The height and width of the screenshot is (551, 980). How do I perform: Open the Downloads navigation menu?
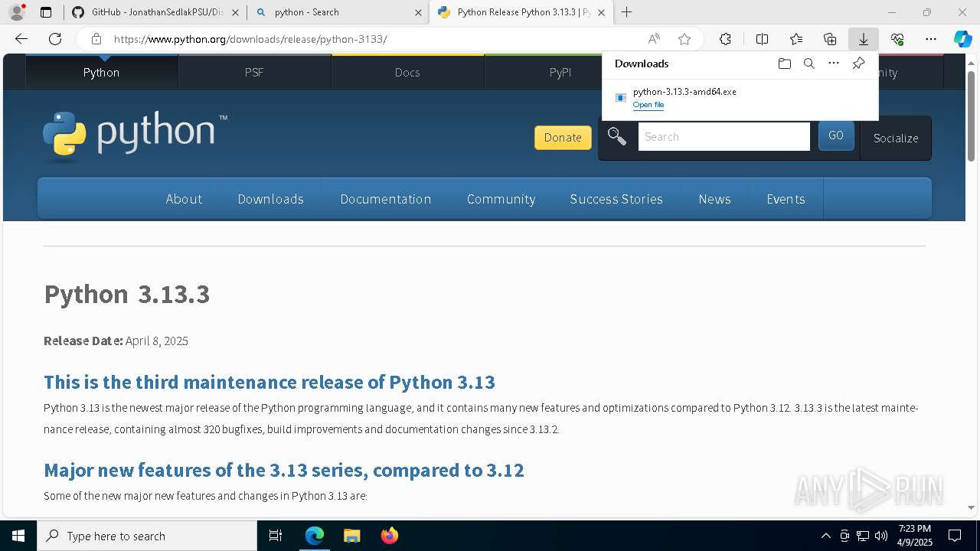click(x=271, y=199)
